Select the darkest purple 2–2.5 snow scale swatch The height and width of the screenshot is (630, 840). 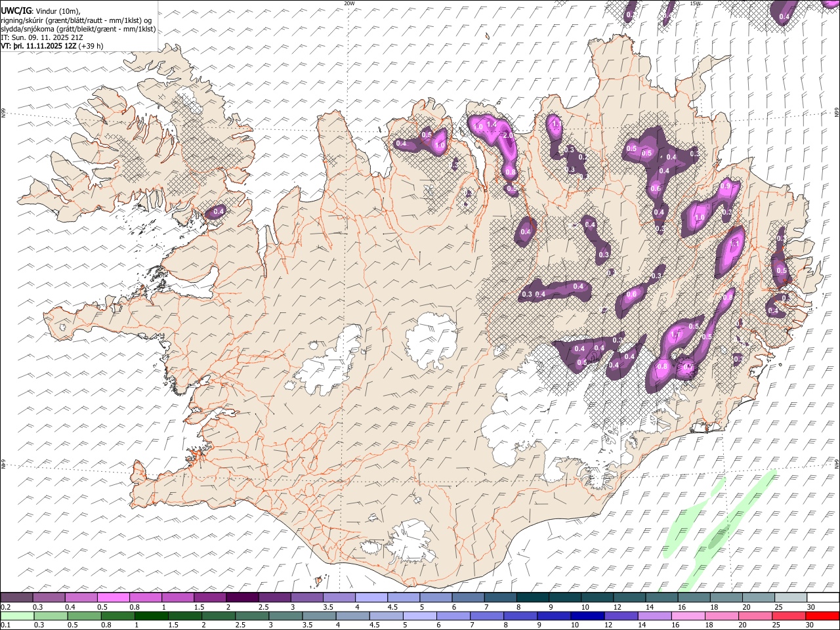[241, 597]
